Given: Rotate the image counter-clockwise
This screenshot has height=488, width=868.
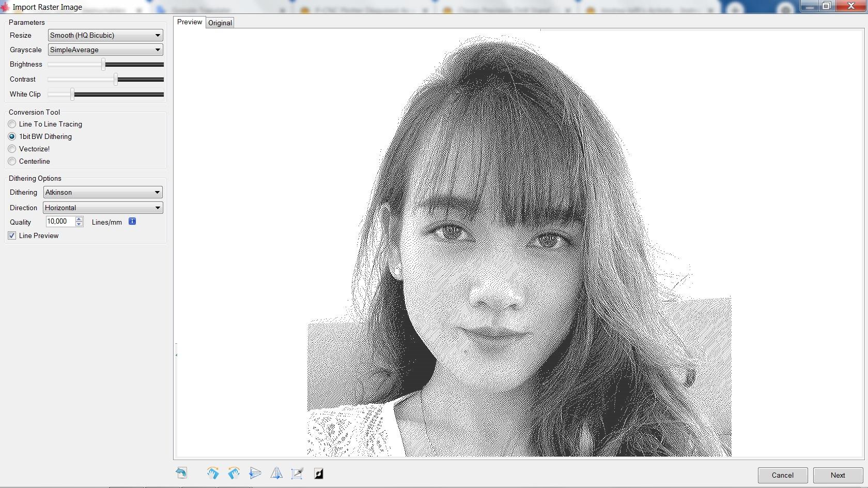Looking at the screenshot, I should (234, 473).
